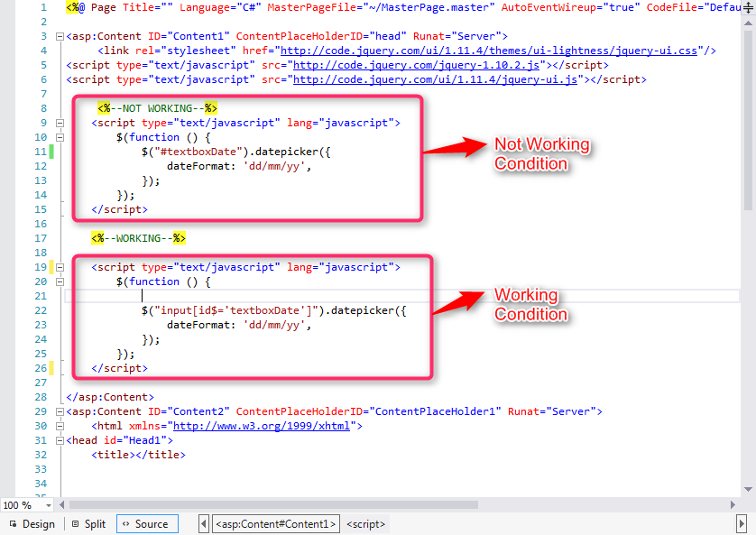Select the script breadcrumb tag
This screenshot has height=535, width=756.
click(x=365, y=523)
